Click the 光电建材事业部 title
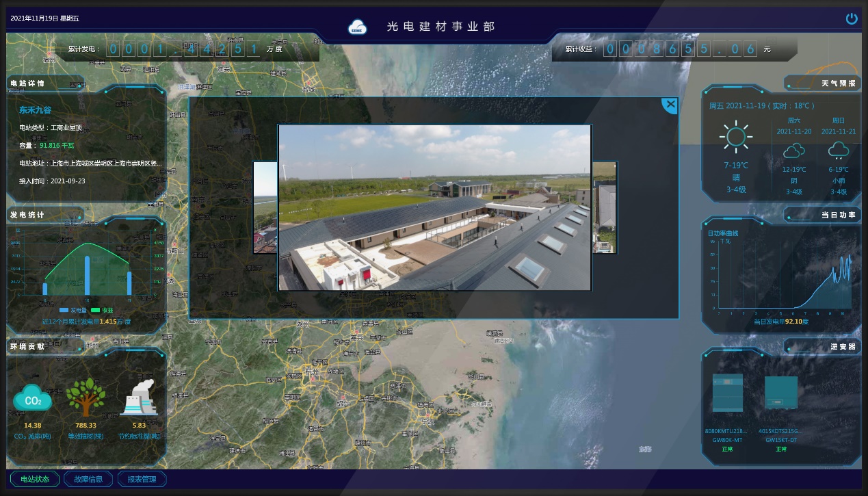 pyautogui.click(x=440, y=27)
